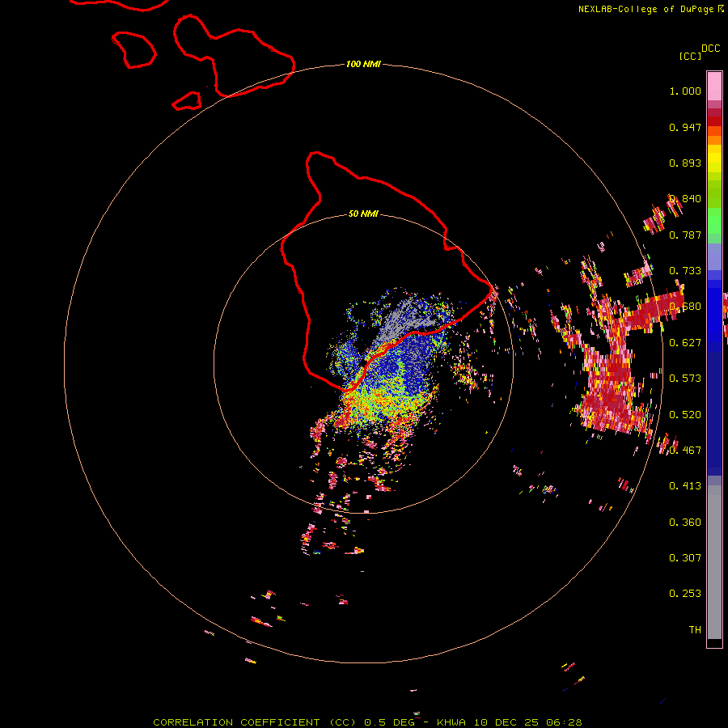
Task: Select the 0.253 scale label
Action: pos(685,594)
